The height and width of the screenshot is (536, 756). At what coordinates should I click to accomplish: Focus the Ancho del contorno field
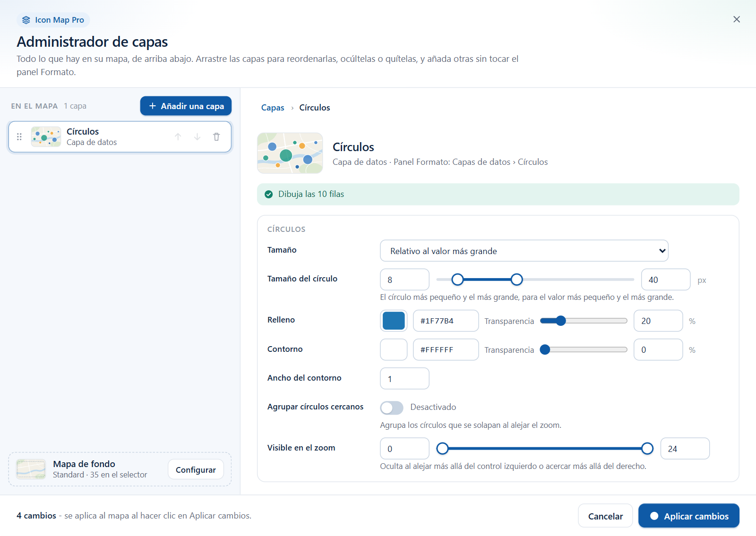pos(404,378)
